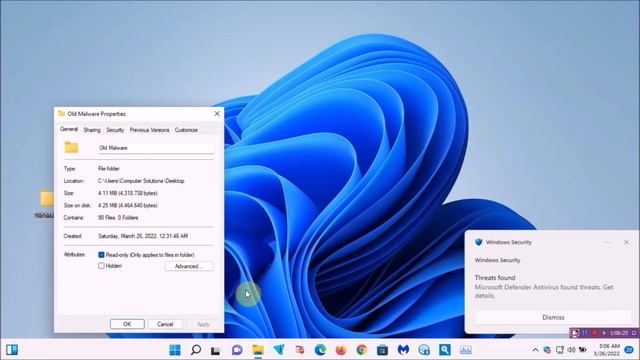
Task: Click the Created date Saturday, March 26, 2022
Action: pos(143,236)
